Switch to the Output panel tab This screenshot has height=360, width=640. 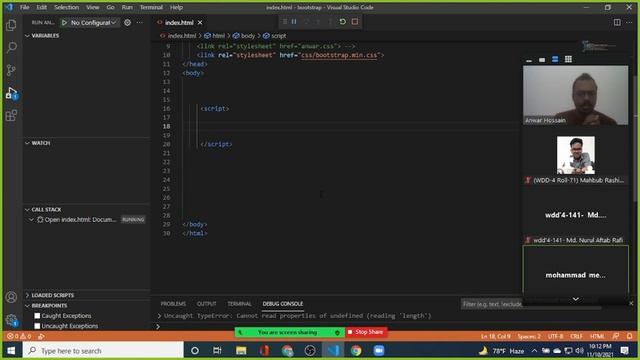pyautogui.click(x=207, y=304)
